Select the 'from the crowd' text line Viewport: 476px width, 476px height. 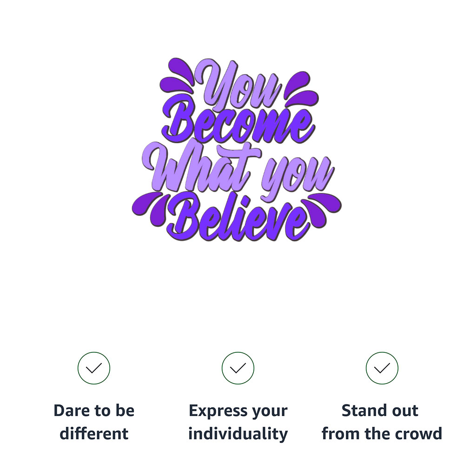(x=382, y=433)
